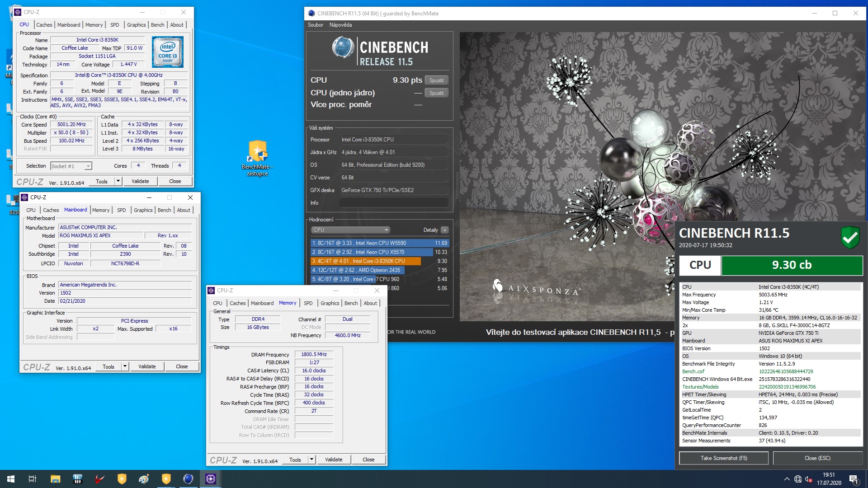The height and width of the screenshot is (488, 868).
Task: Click Validate in CPU-Z Mainboard window
Action: point(147,366)
